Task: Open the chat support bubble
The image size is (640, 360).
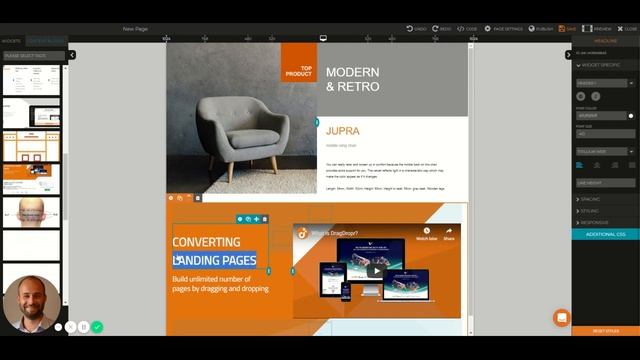Action: (562, 318)
